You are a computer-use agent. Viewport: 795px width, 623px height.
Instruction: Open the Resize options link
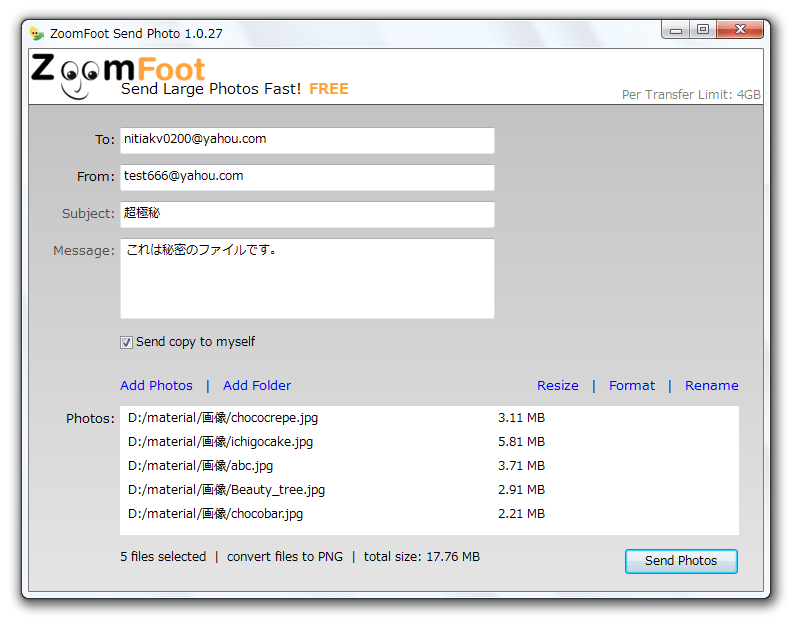(558, 386)
